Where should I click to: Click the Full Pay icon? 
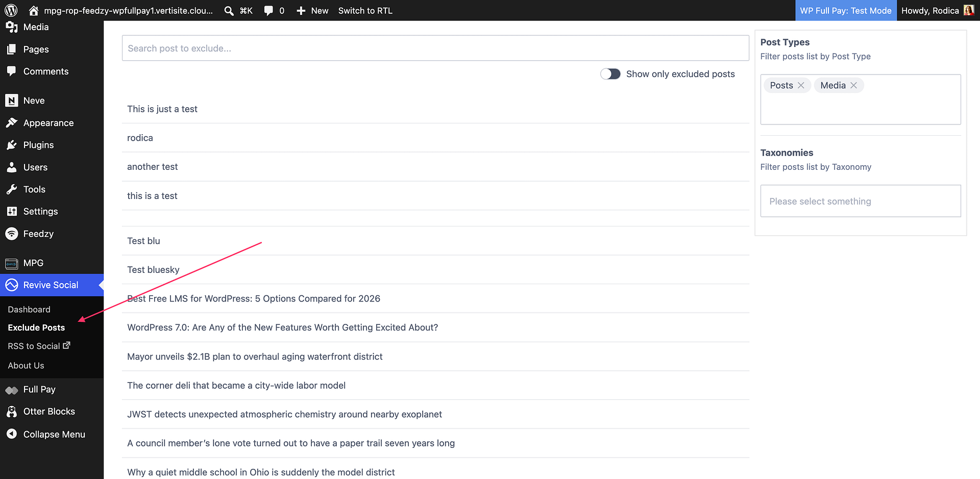click(x=12, y=390)
